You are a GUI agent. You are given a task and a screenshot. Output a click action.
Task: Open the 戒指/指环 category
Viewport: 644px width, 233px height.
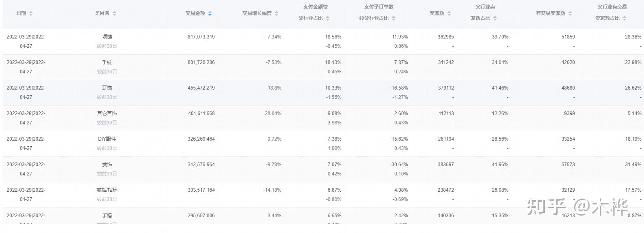tap(107, 190)
